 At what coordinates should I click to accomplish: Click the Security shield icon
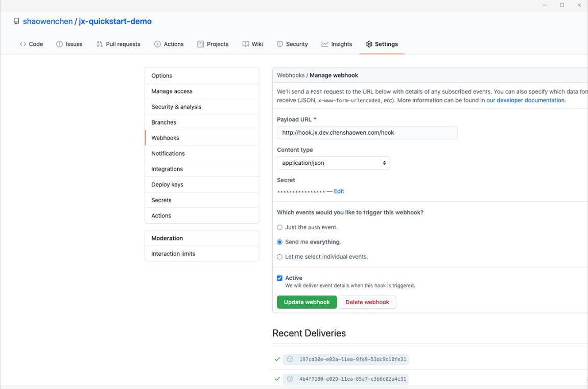coord(280,44)
